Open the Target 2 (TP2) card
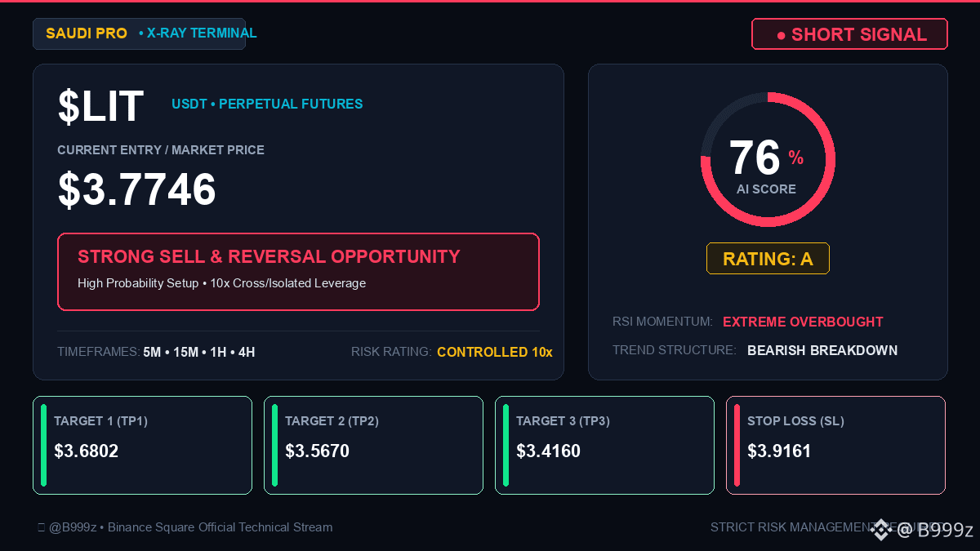 click(x=373, y=445)
